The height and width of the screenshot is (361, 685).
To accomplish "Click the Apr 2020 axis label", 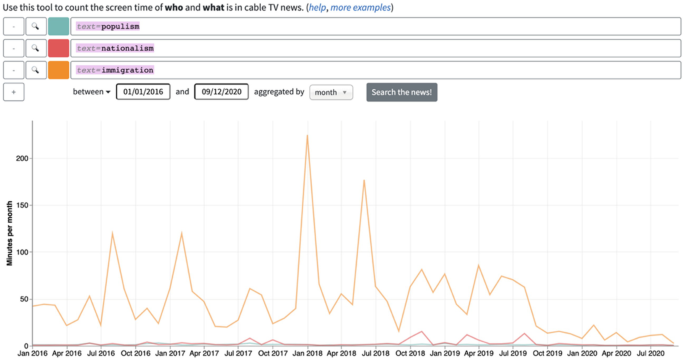I will (x=616, y=353).
